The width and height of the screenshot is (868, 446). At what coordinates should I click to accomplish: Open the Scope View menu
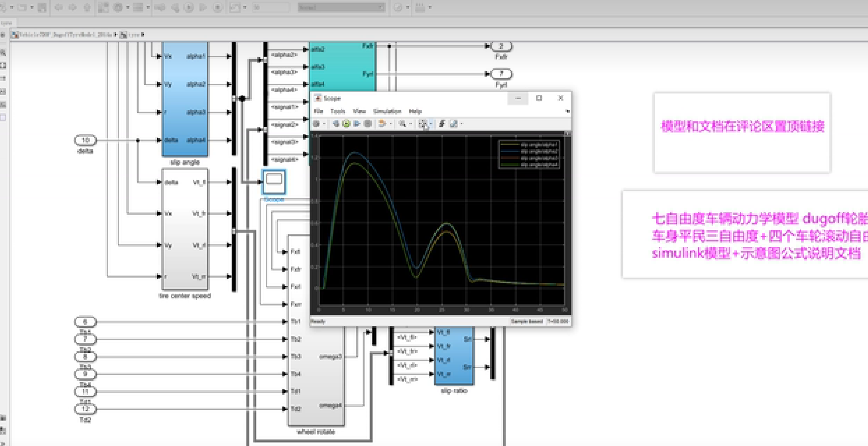click(359, 111)
